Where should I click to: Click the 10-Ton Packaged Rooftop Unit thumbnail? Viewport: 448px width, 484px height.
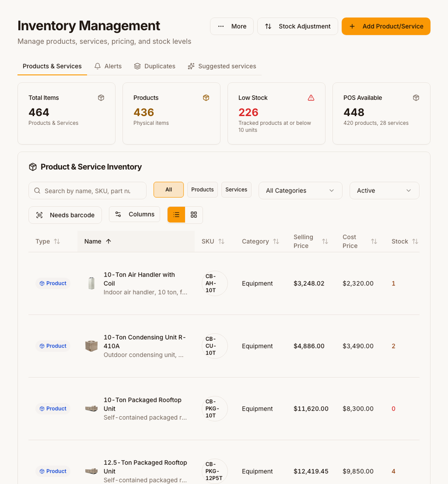(x=91, y=409)
